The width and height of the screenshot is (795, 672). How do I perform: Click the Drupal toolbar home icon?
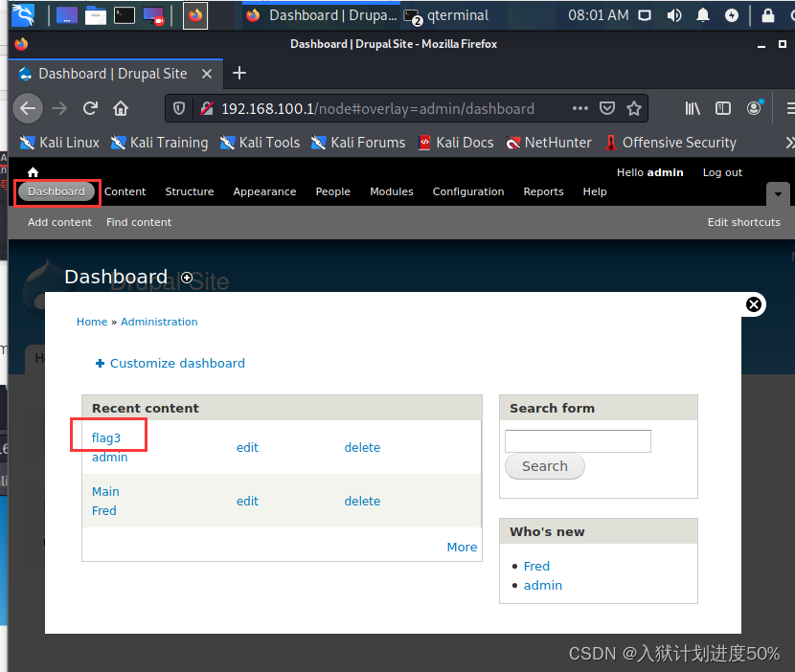[x=33, y=172]
